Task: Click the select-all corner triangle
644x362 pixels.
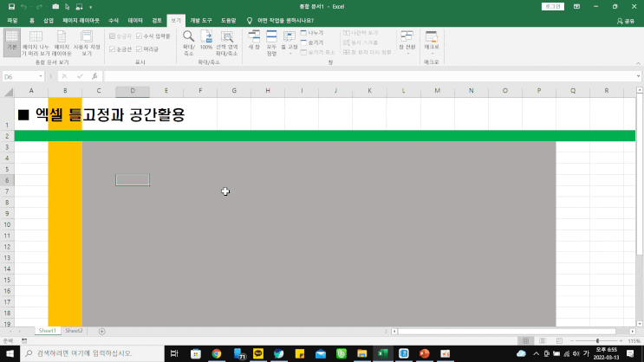Action: click(8, 92)
